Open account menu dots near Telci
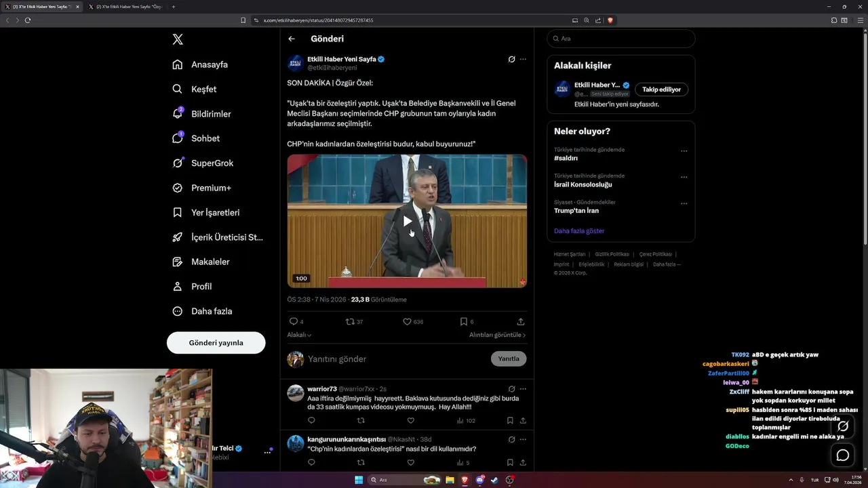The image size is (868, 488). (x=267, y=452)
